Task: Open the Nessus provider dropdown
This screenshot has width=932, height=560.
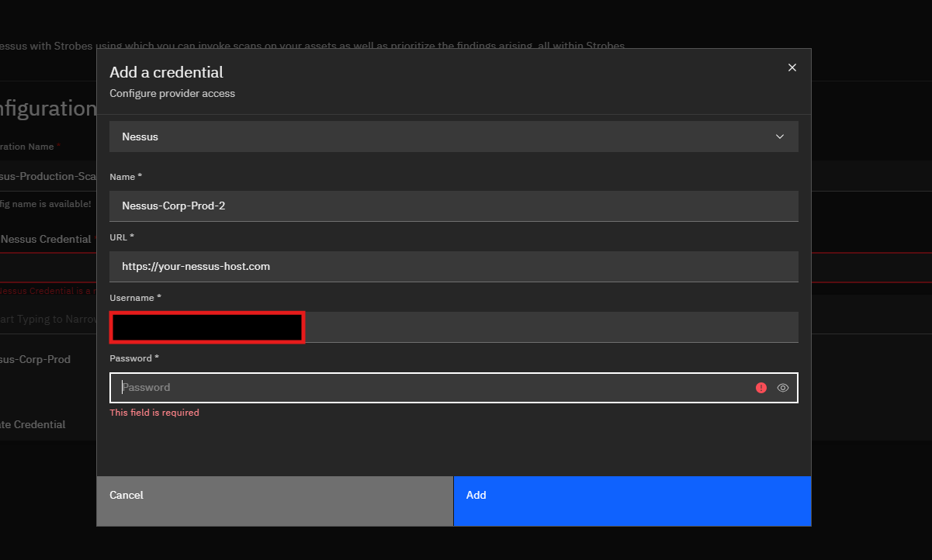Action: tap(454, 137)
